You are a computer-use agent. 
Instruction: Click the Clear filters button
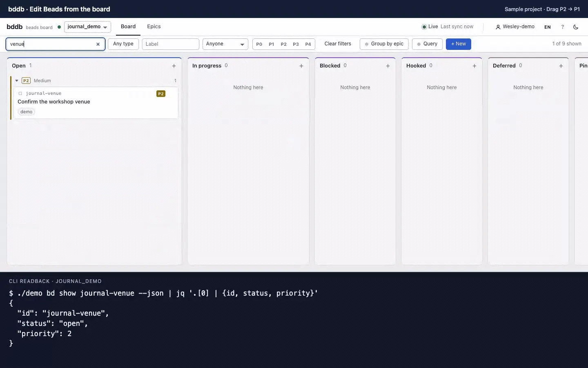pos(338,44)
